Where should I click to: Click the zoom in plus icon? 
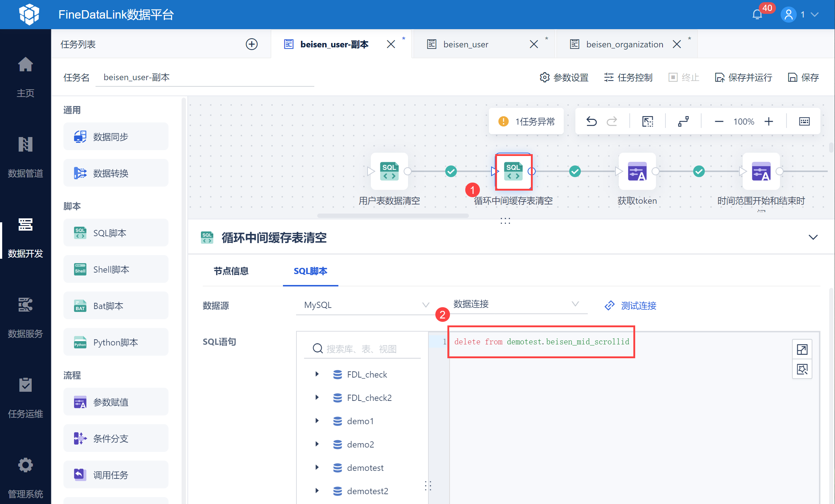point(769,121)
